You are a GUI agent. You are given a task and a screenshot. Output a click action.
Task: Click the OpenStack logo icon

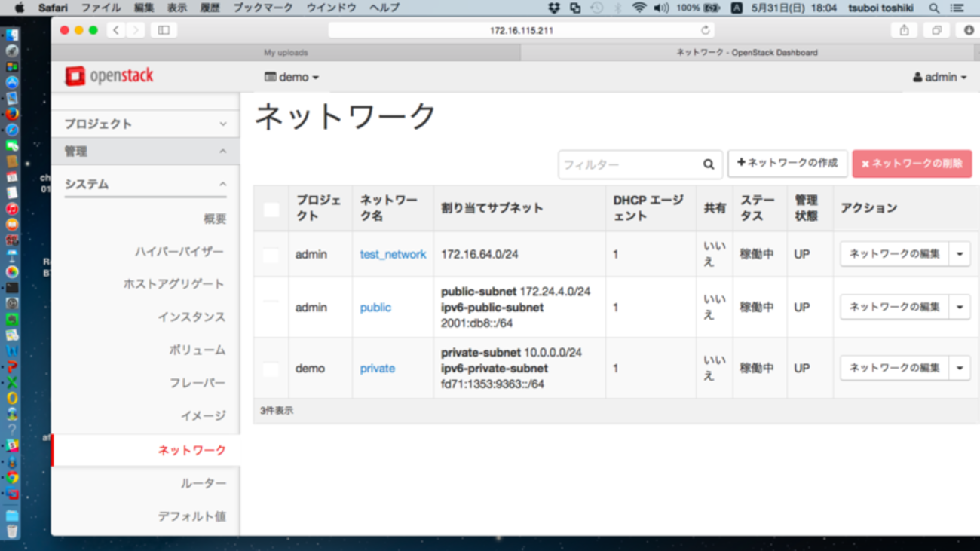75,76
